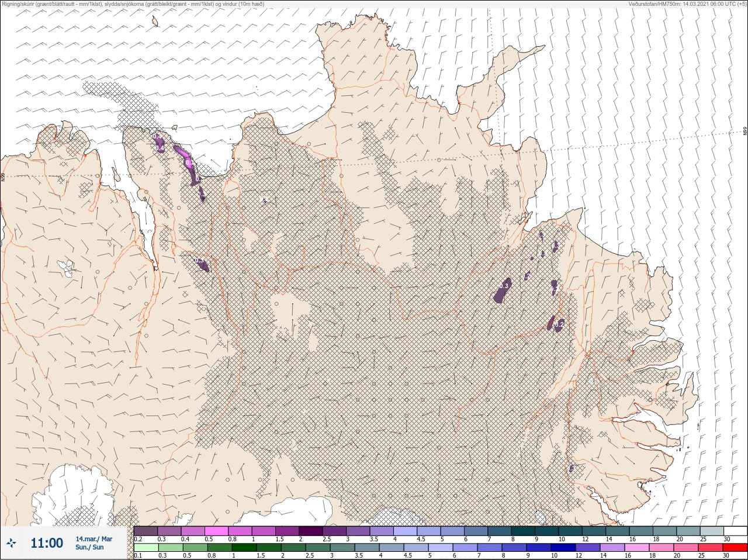Select the pale green 0.1 swatch in lower legend
Viewport: 748px width, 560px height.
point(146,548)
